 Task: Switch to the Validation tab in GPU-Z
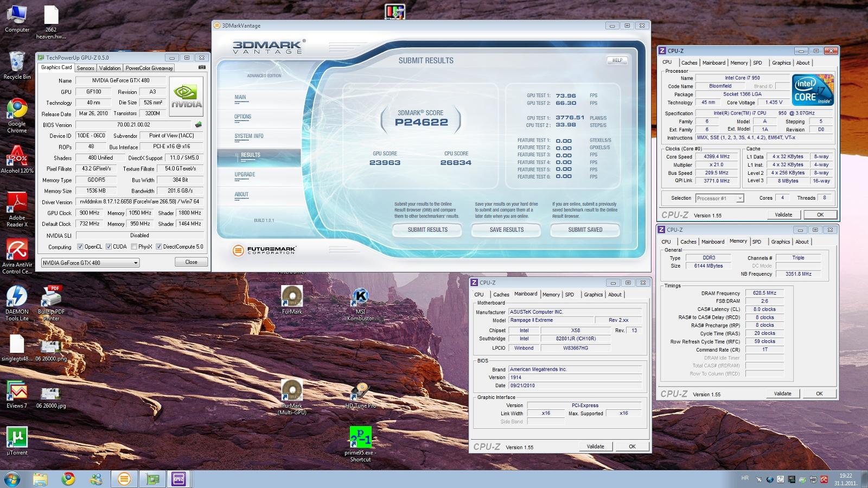[x=110, y=68]
